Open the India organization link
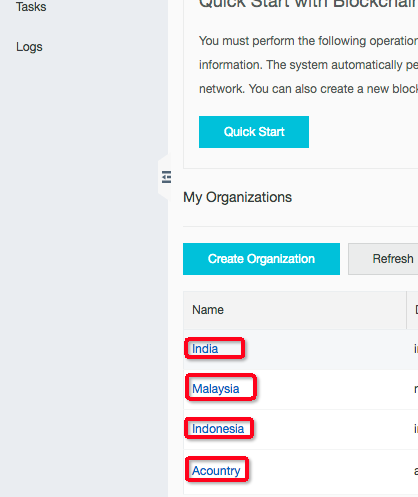The height and width of the screenshot is (497, 418). (x=205, y=349)
